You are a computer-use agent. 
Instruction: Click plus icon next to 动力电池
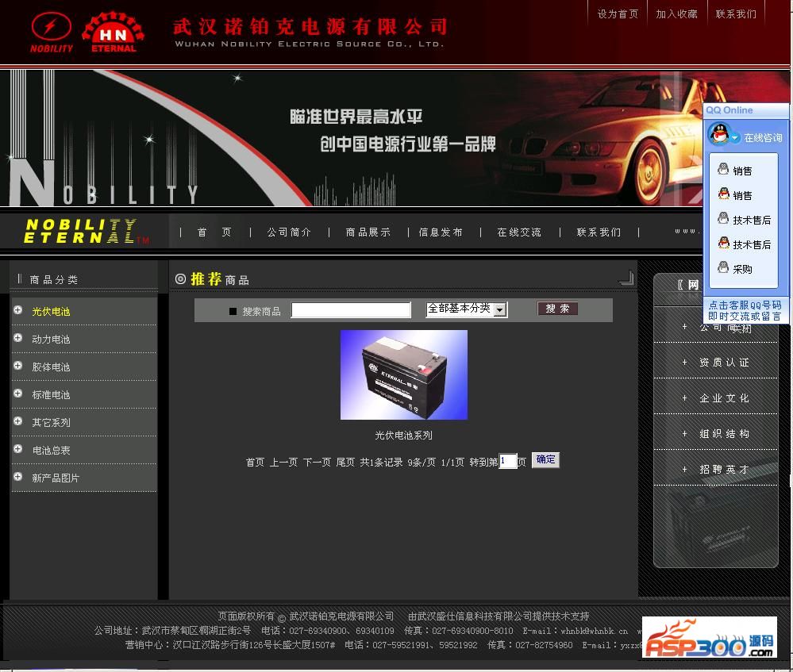click(x=18, y=338)
